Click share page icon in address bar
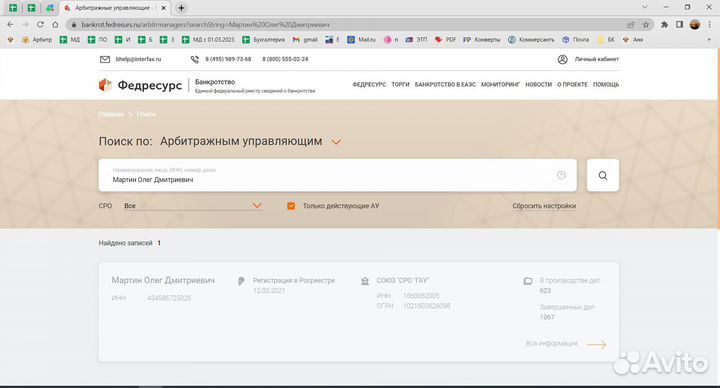The width and height of the screenshot is (720, 388). 631,24
